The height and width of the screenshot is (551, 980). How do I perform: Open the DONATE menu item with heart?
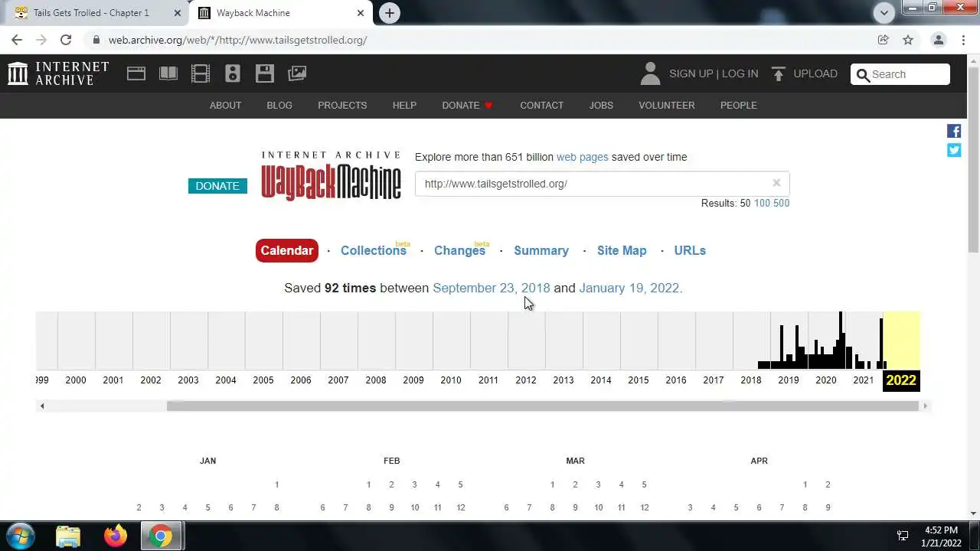467,106
